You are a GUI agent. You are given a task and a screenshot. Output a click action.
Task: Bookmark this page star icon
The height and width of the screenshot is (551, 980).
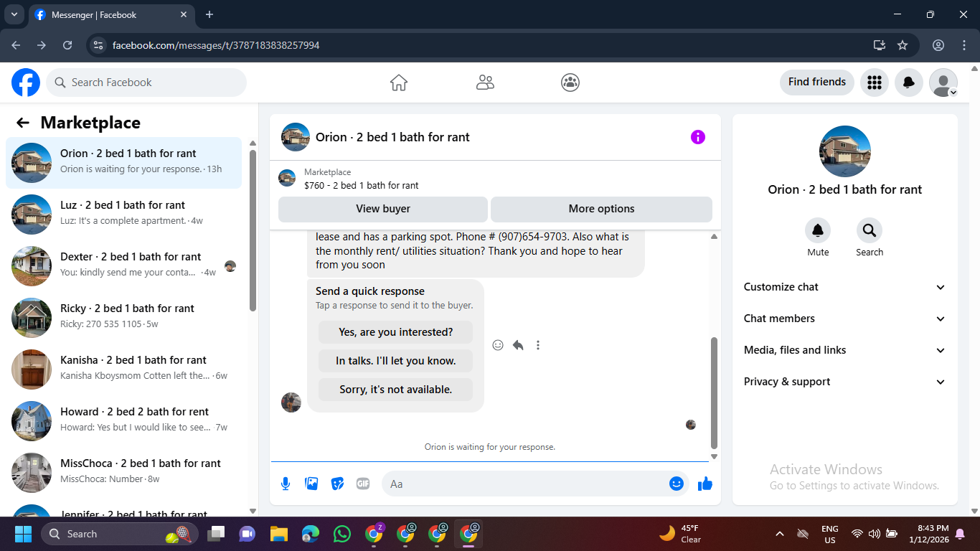(903, 45)
